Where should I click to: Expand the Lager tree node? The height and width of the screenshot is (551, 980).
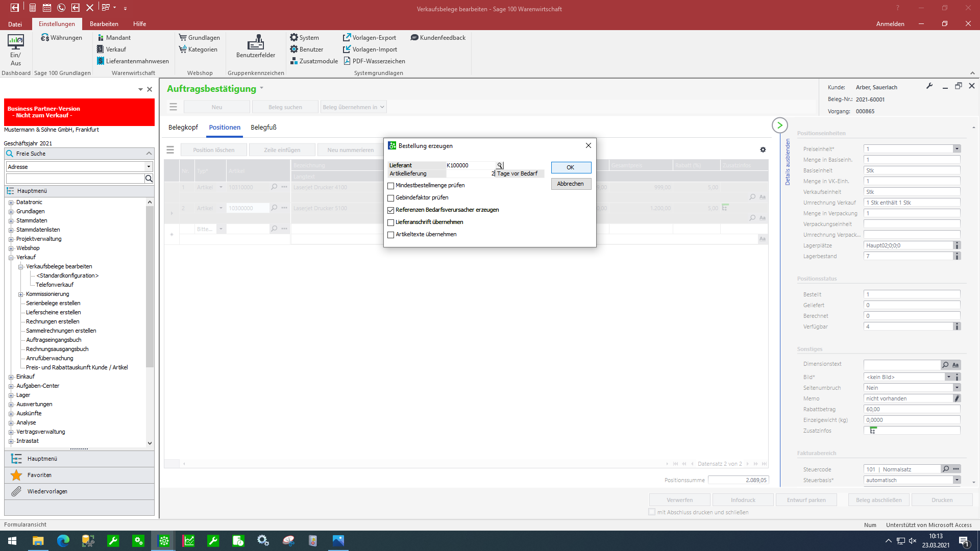tap(11, 395)
